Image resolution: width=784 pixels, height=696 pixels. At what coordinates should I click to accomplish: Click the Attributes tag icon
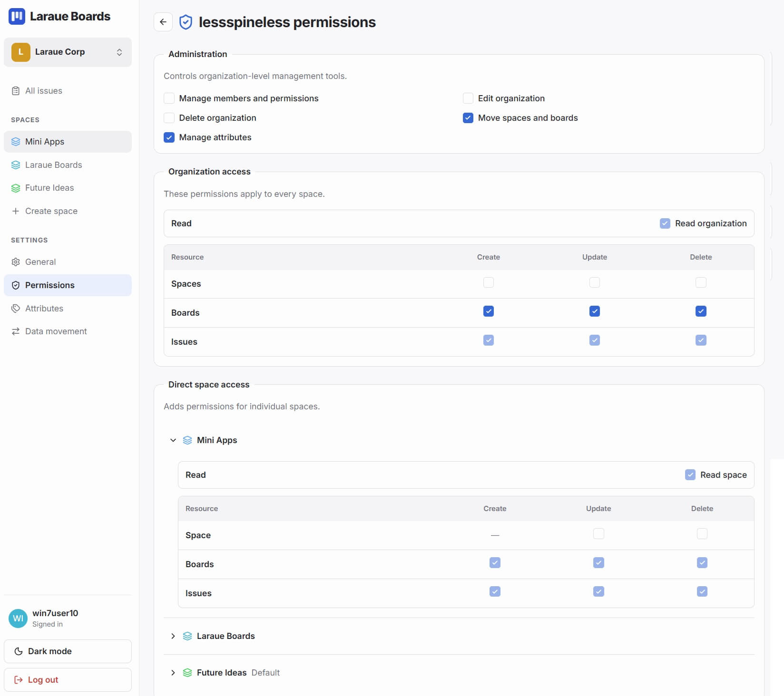click(x=16, y=309)
